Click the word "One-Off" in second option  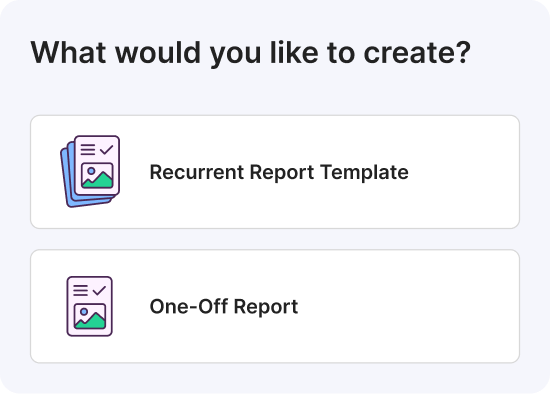click(189, 306)
